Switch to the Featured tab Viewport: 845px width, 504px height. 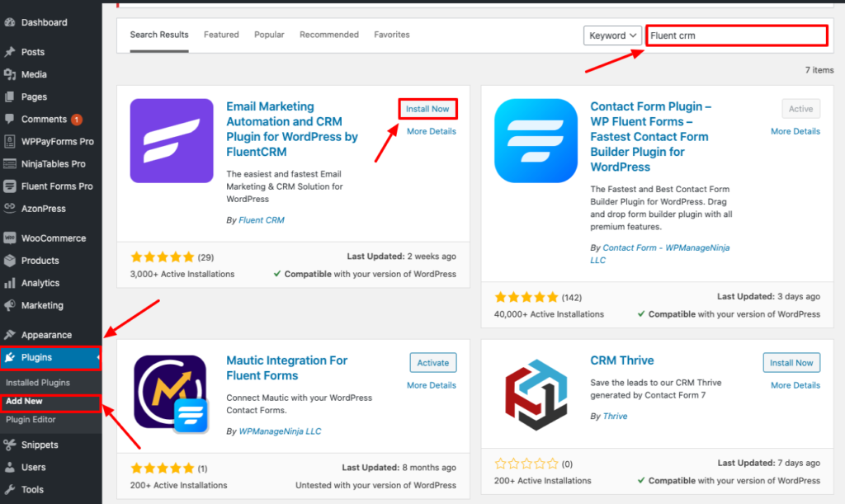(x=221, y=35)
